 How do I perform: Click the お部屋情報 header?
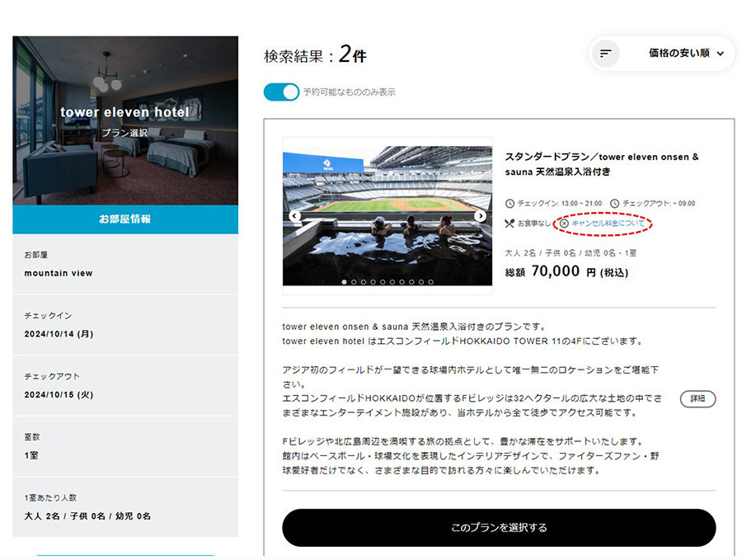point(125,219)
